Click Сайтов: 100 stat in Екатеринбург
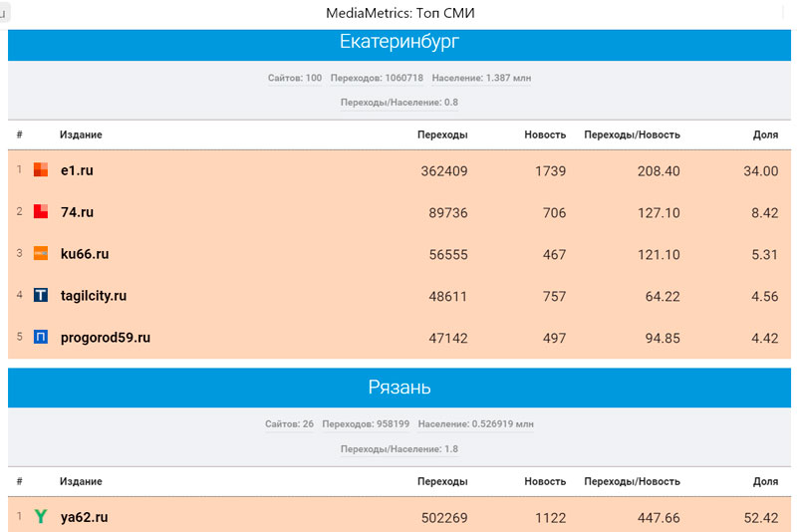 [295, 78]
